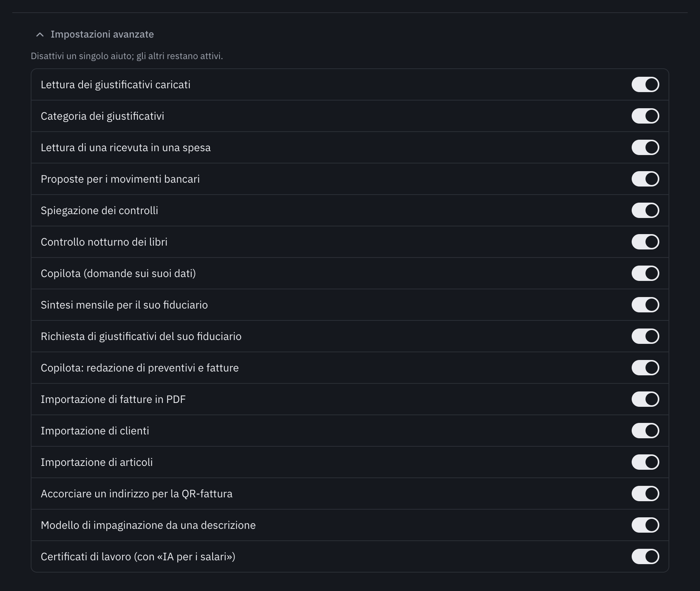Image resolution: width=700 pixels, height=591 pixels.
Task: Click the Impostazioni avanzate section heading
Action: click(x=102, y=35)
